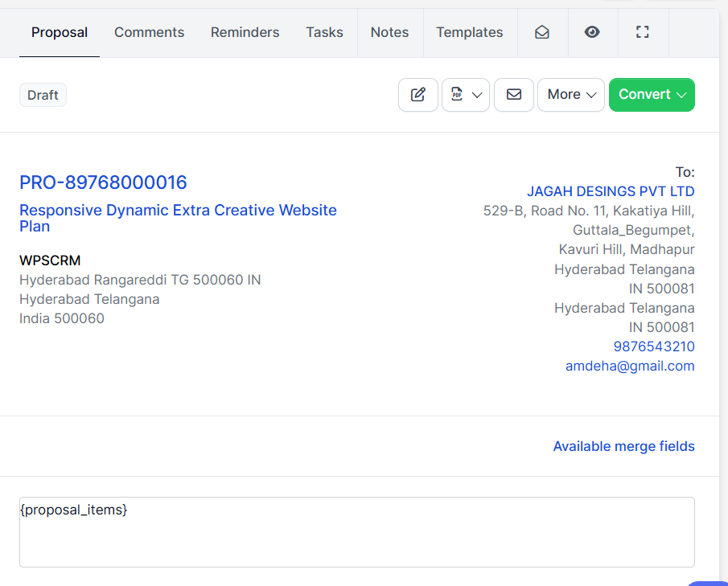
Task: Go to the Tasks tab
Action: tap(324, 32)
